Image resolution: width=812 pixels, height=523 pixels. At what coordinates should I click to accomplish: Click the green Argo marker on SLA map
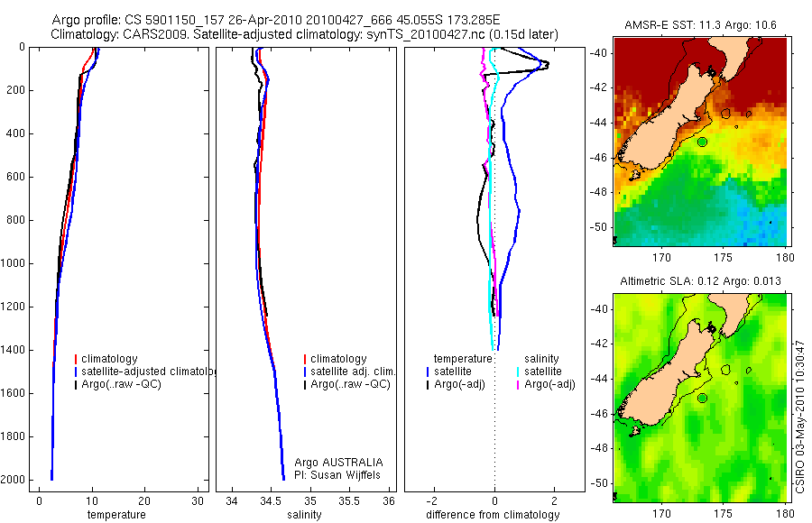pos(702,399)
